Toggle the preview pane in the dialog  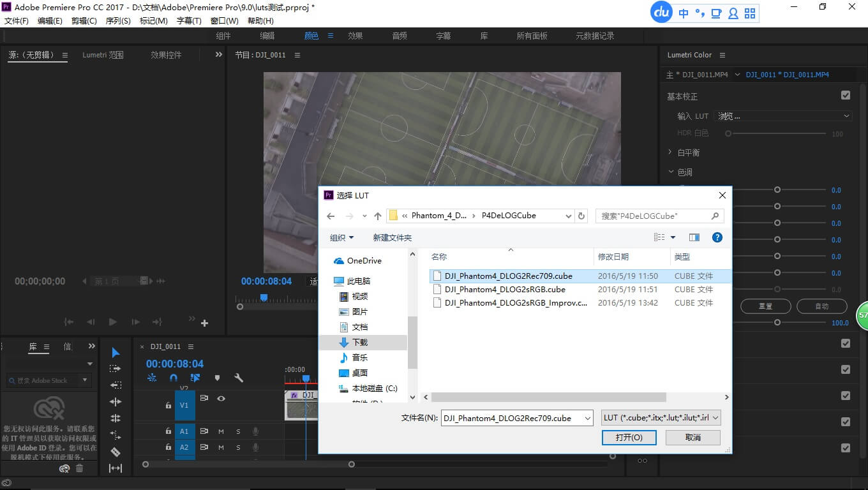point(694,237)
